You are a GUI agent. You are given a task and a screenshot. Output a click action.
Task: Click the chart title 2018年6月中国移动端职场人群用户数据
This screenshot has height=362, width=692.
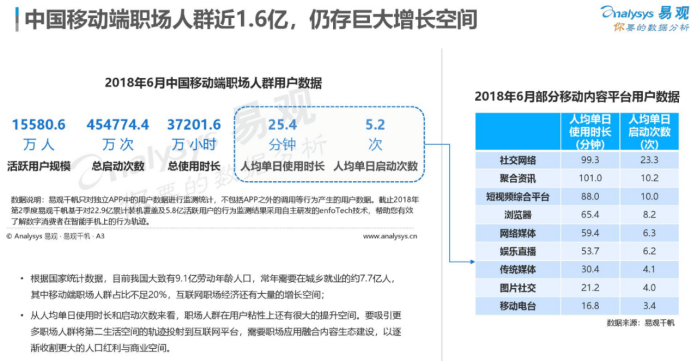213,83
